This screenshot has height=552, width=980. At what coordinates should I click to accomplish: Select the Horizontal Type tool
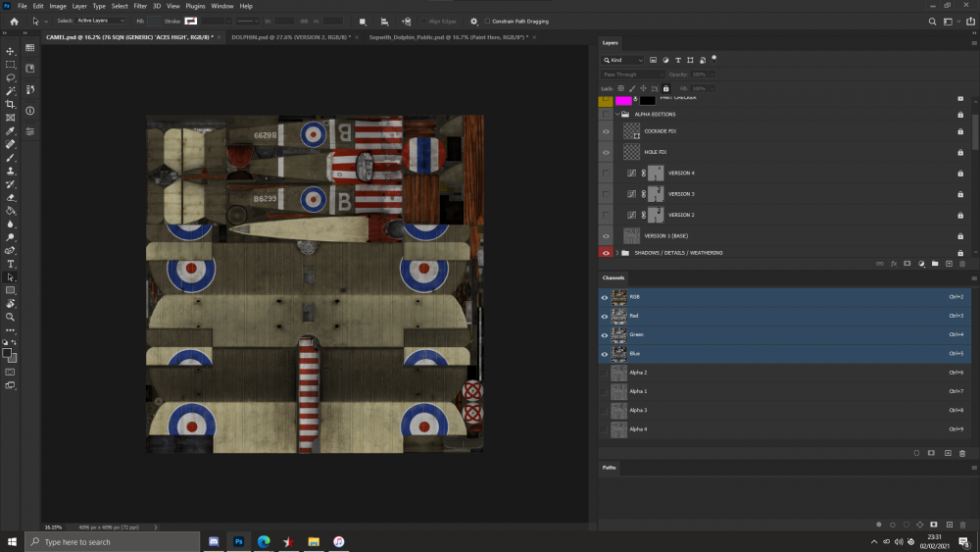coord(11,264)
